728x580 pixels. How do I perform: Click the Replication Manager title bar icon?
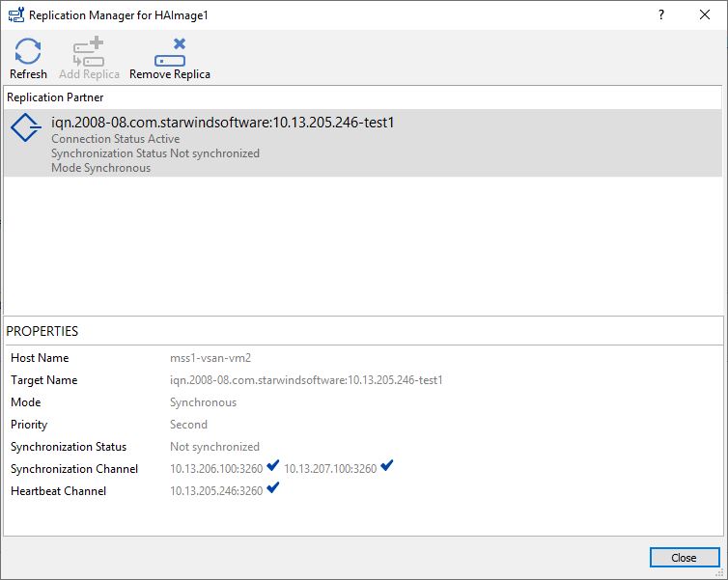coord(16,14)
